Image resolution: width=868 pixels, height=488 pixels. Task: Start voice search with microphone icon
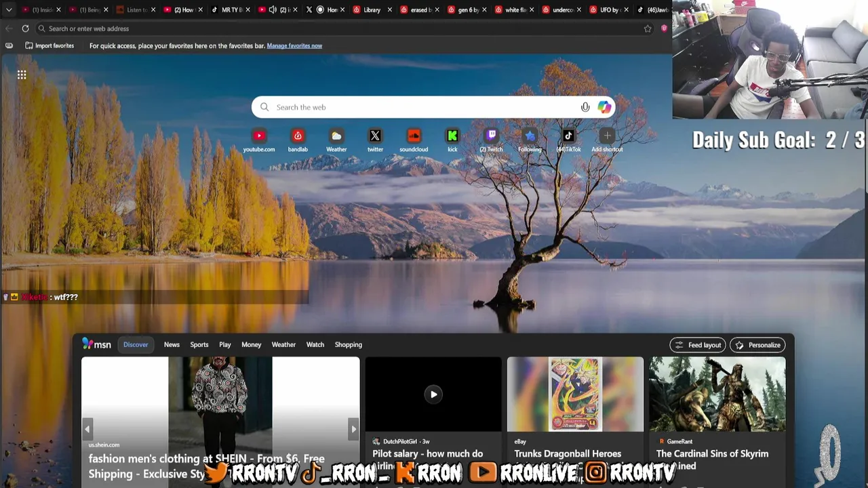[585, 107]
